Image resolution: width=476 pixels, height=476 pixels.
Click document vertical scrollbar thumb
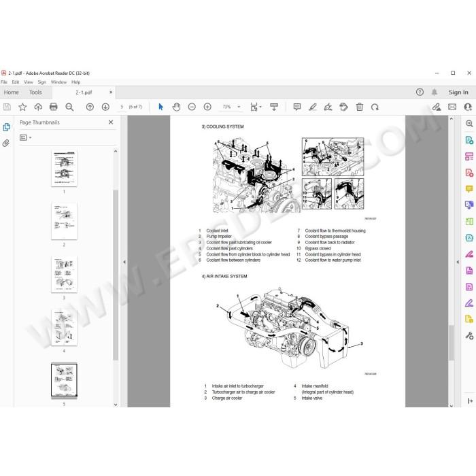tap(451, 343)
